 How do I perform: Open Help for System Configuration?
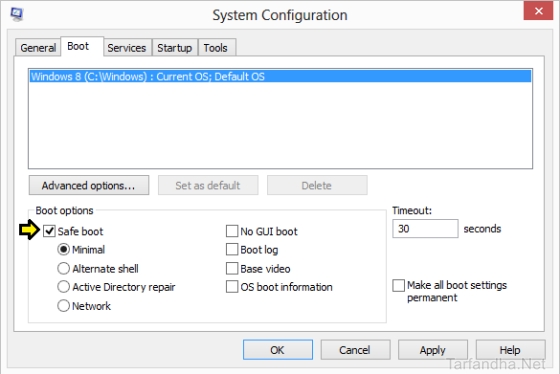510,350
